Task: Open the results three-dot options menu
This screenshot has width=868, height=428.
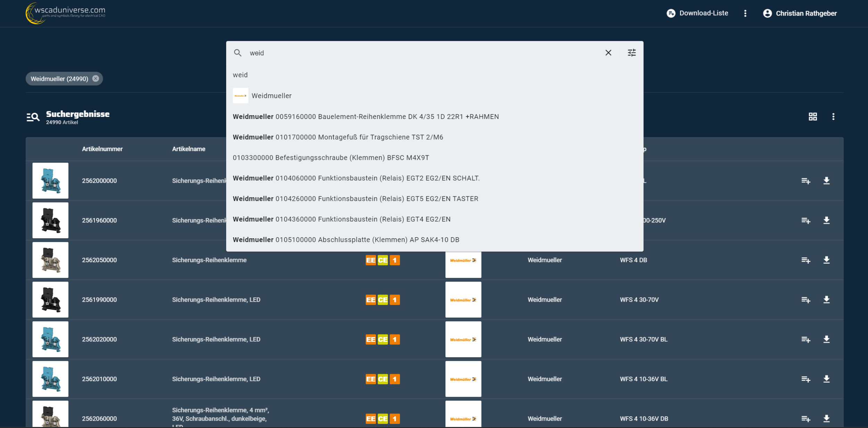Action: (x=833, y=117)
